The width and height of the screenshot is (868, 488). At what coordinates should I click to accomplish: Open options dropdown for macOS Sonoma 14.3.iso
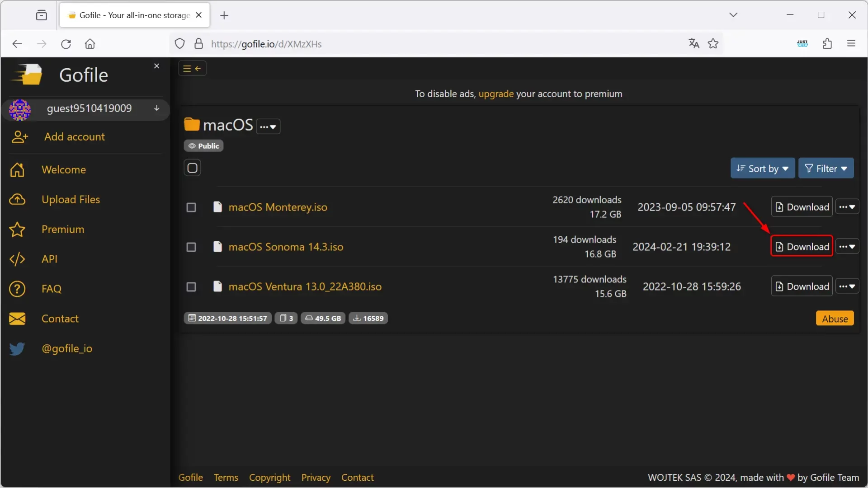(847, 247)
